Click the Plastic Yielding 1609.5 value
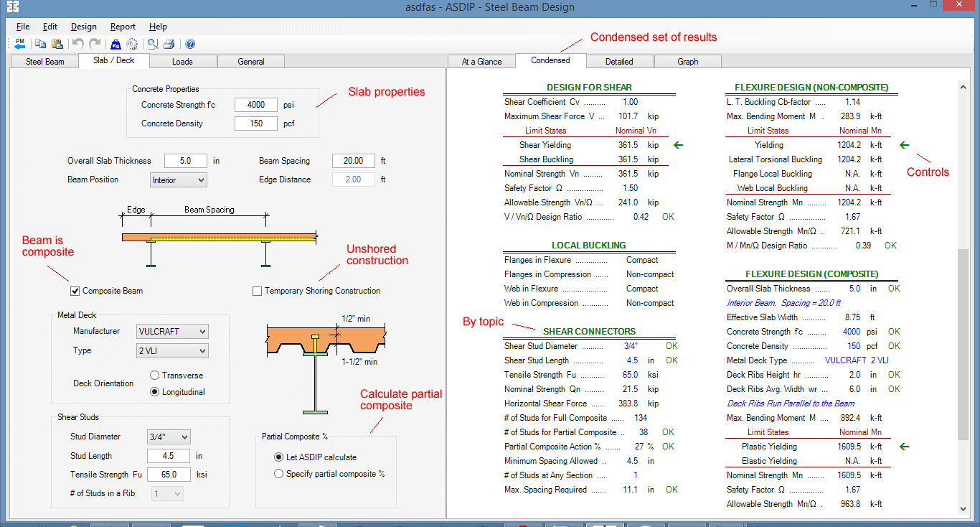Screen dimensions: 980x527 coord(849,447)
